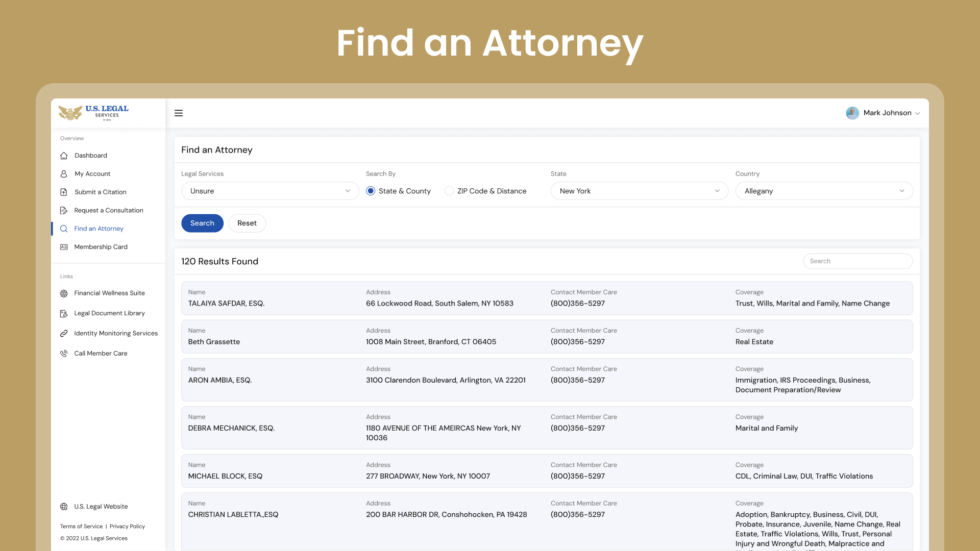
Task: Click the Legal Document Library icon
Action: pos(64,313)
